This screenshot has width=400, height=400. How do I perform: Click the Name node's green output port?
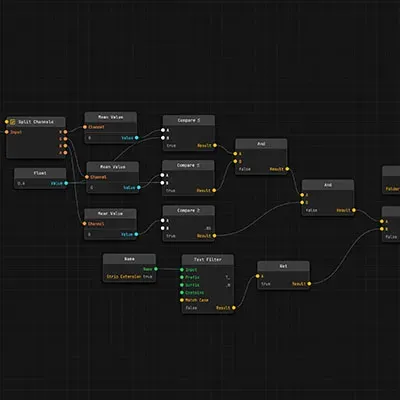[x=156, y=269]
